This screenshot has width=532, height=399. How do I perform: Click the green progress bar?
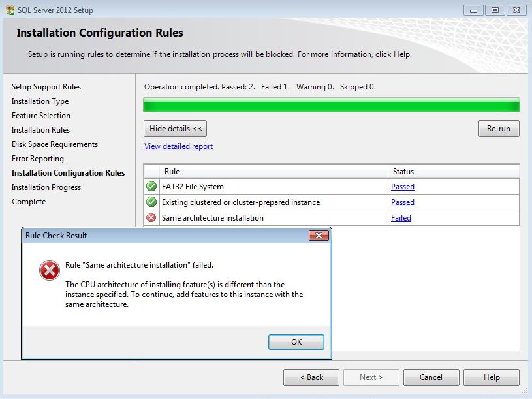coord(332,105)
